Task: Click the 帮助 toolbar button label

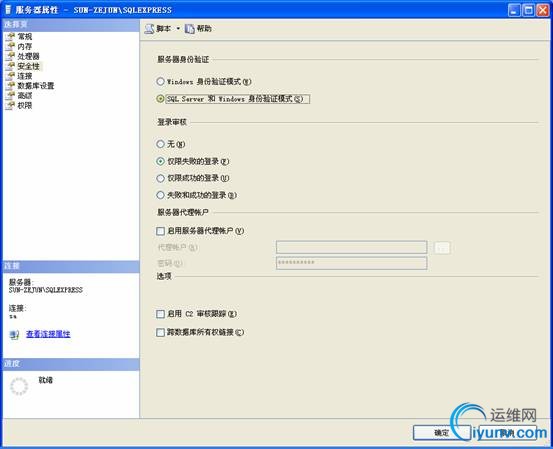Action: (x=204, y=29)
